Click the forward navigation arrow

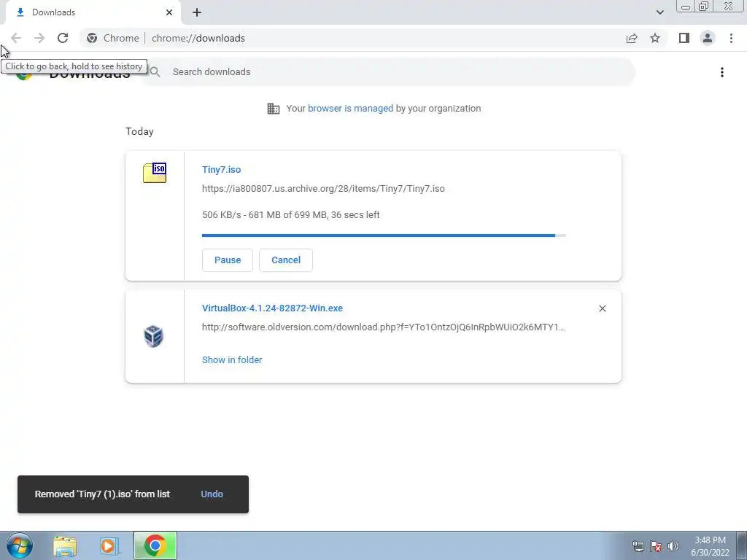[x=39, y=38]
